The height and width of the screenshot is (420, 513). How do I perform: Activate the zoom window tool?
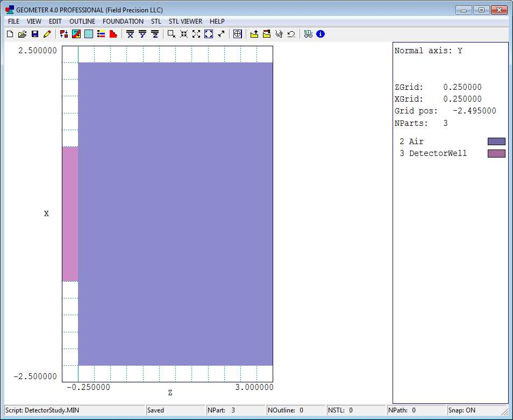[171, 34]
